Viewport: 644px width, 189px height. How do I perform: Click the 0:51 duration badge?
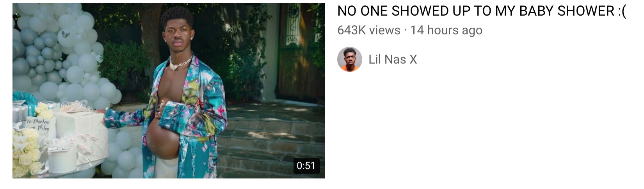(x=306, y=166)
